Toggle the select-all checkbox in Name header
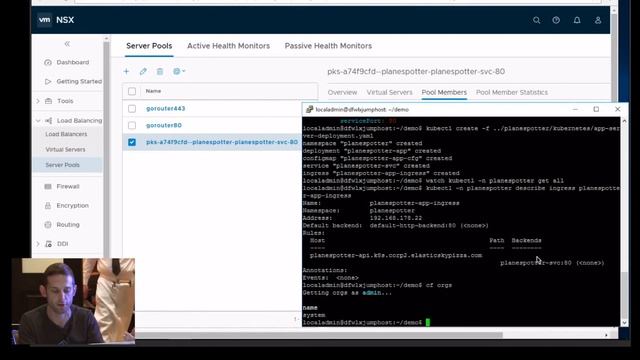 tap(132, 91)
